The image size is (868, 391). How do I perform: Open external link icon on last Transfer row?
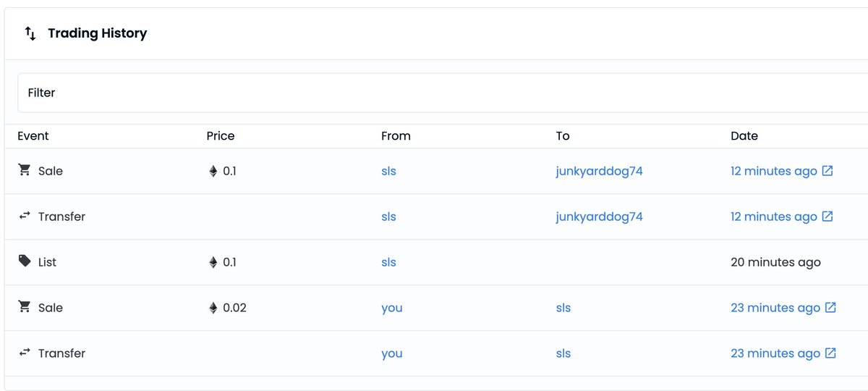[x=830, y=353]
